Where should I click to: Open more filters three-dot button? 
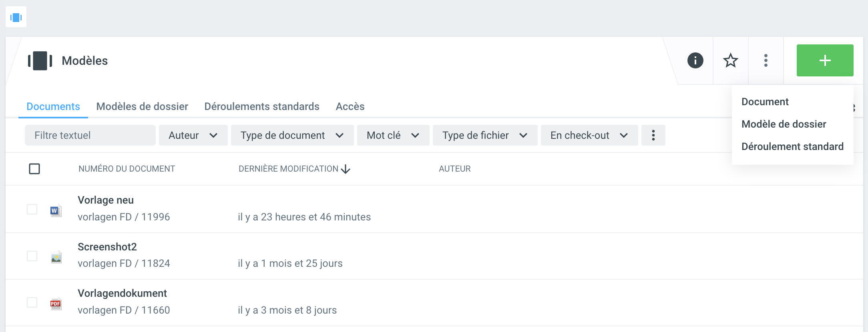pos(653,135)
